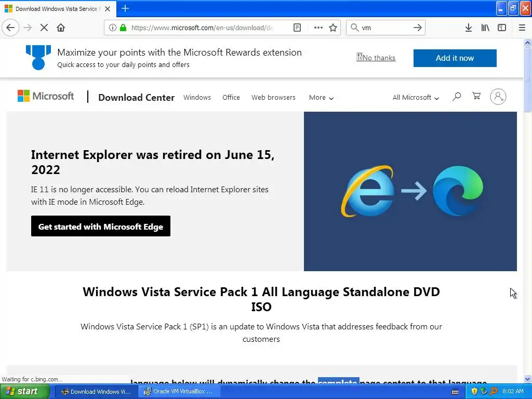Open the downloads panel

coord(469,28)
